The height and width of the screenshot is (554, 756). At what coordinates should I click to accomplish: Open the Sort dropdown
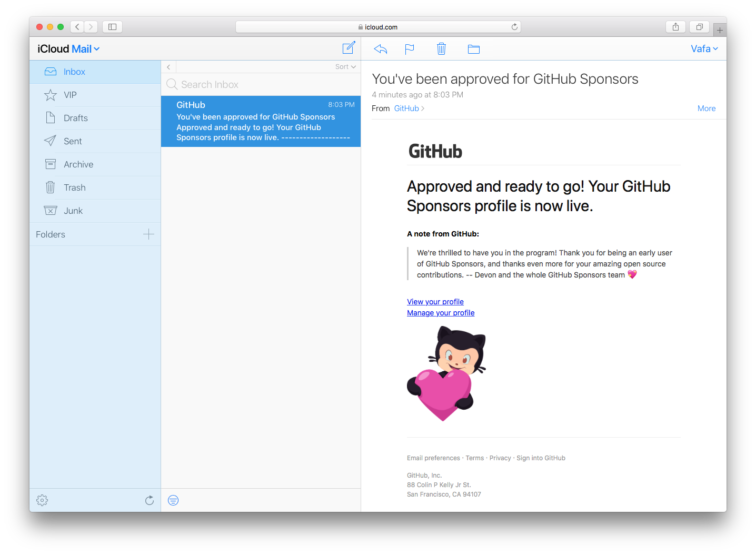345,67
